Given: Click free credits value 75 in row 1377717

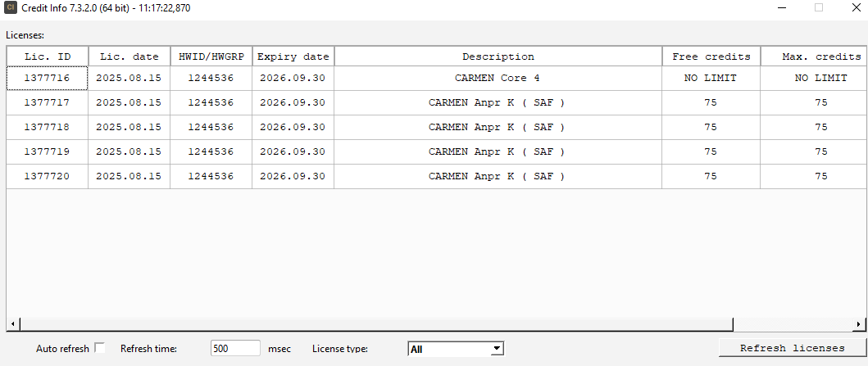Looking at the screenshot, I should (711, 103).
